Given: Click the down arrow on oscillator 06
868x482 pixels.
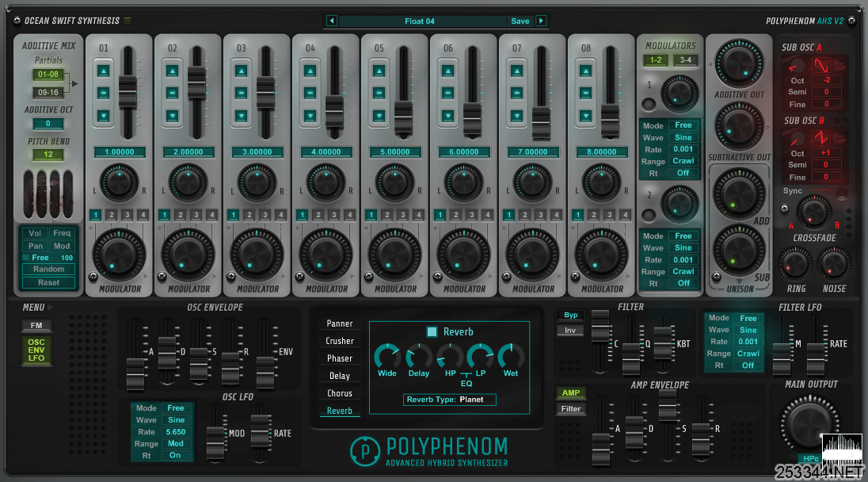Looking at the screenshot, I should (447, 116).
